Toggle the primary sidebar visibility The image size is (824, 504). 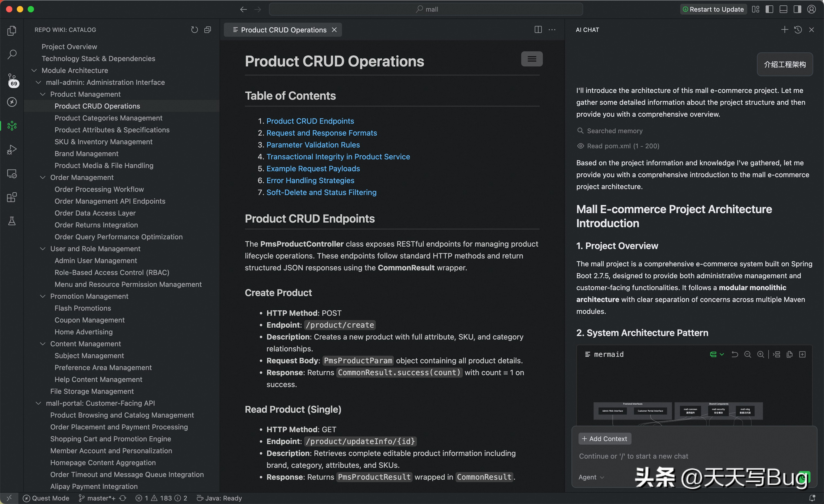point(769,9)
